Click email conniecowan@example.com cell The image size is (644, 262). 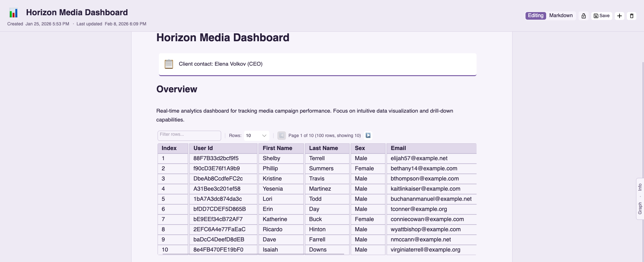coord(431,219)
